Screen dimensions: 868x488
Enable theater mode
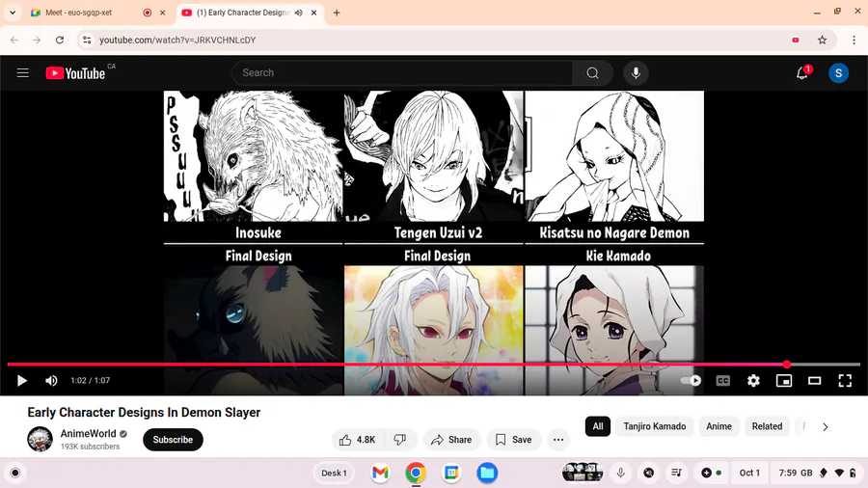pyautogui.click(x=814, y=381)
